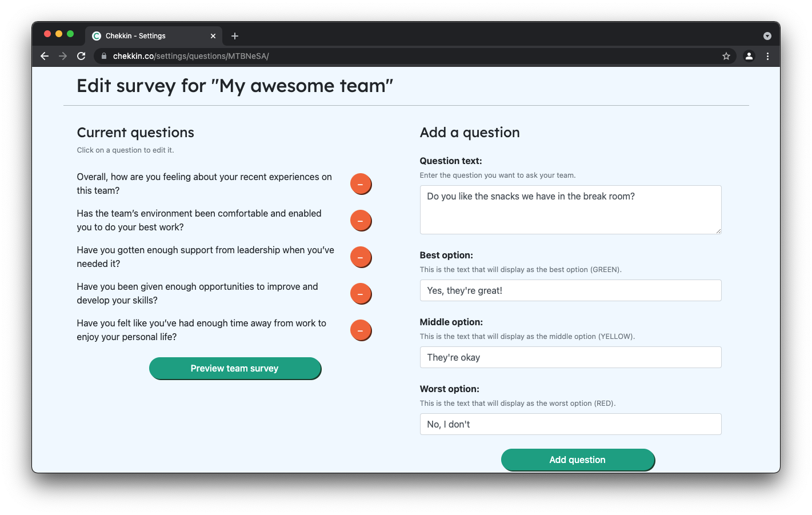Click the address bar URL
The image size is (812, 515).
click(191, 56)
